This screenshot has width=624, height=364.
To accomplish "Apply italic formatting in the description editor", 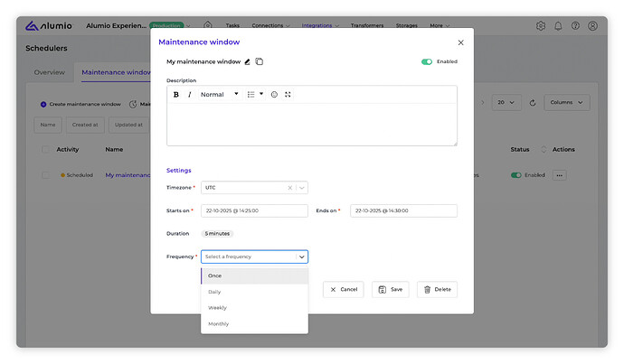I will 189,94.
